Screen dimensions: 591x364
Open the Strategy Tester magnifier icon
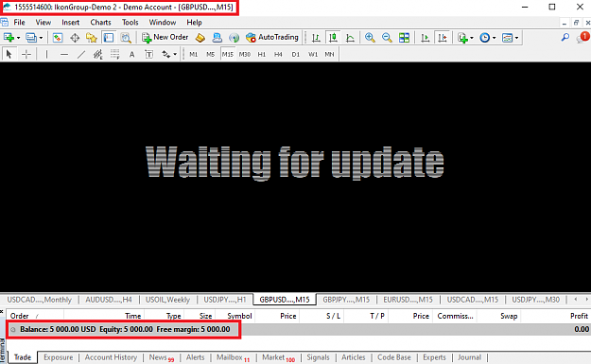click(126, 37)
